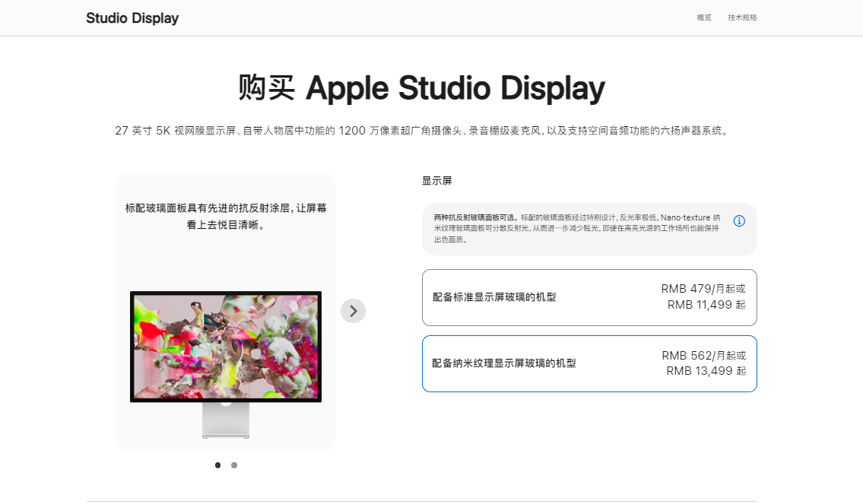Click the 购买 Apple Studio Display heading
Image resolution: width=863 pixels, height=504 pixels.
[421, 88]
